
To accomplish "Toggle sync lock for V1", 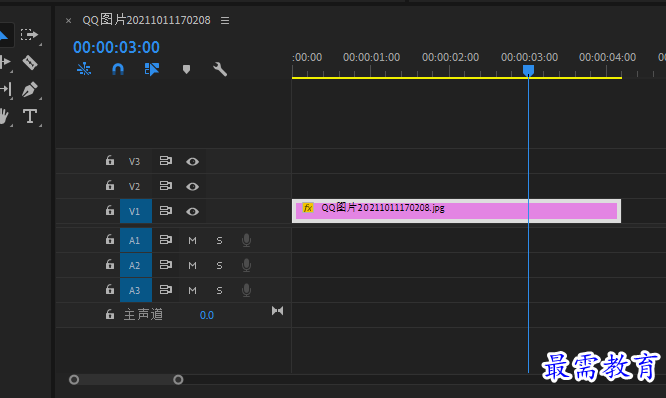I will point(166,211).
